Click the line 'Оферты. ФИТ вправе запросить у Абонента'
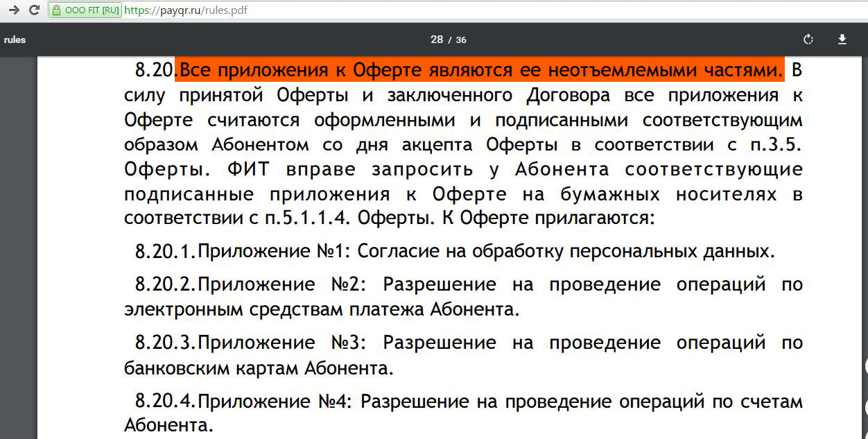Viewport: 868px width, 439px height. [x=463, y=169]
